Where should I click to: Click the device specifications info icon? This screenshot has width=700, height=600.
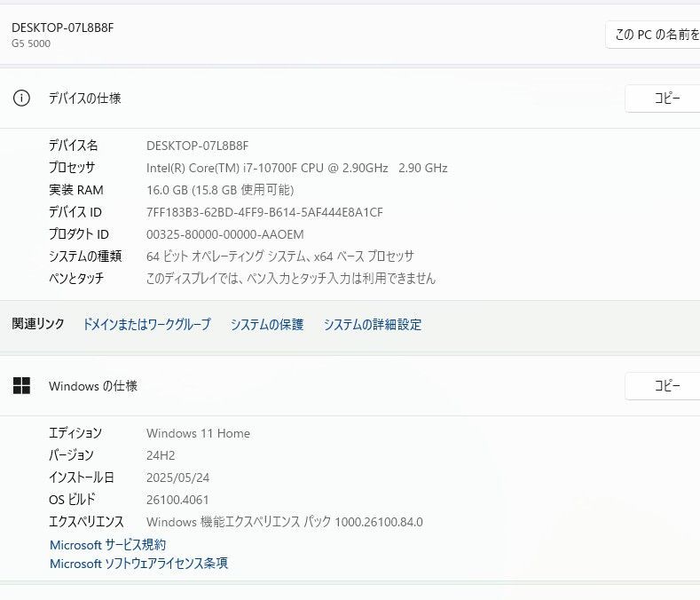[21, 98]
